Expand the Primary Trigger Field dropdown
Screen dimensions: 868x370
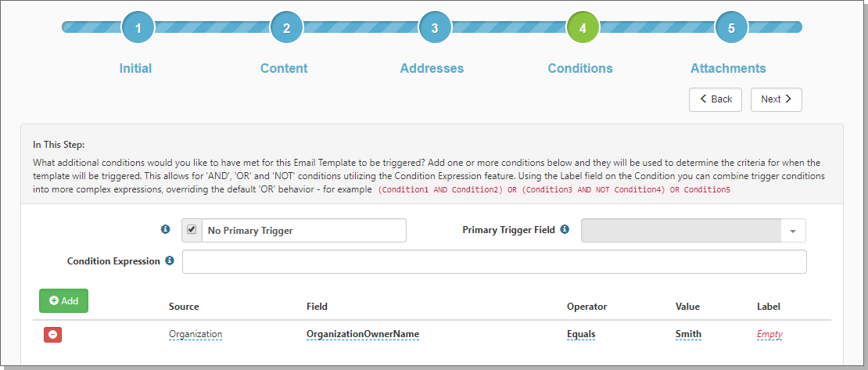point(693,231)
